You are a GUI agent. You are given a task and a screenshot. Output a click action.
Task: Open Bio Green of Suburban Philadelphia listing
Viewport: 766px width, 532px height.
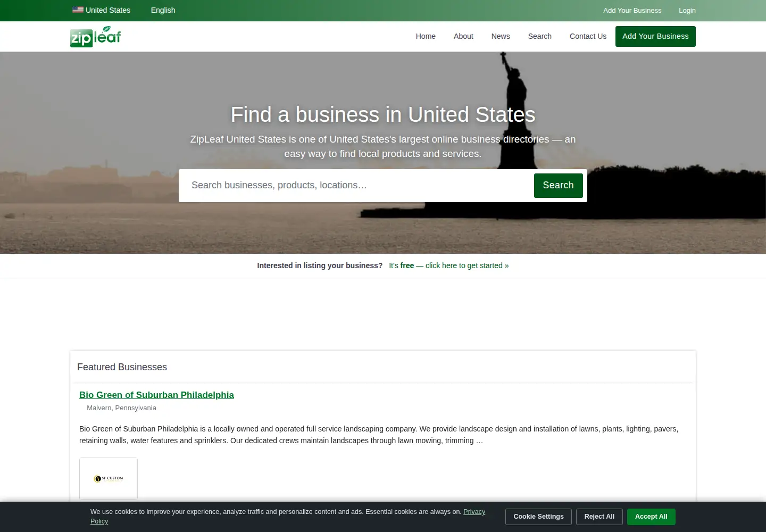[x=156, y=395]
